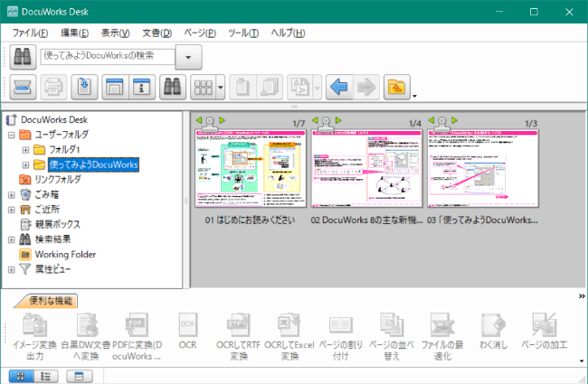This screenshot has width=588, height=384.
Task: Open the 編集 menu
Action: click(74, 33)
